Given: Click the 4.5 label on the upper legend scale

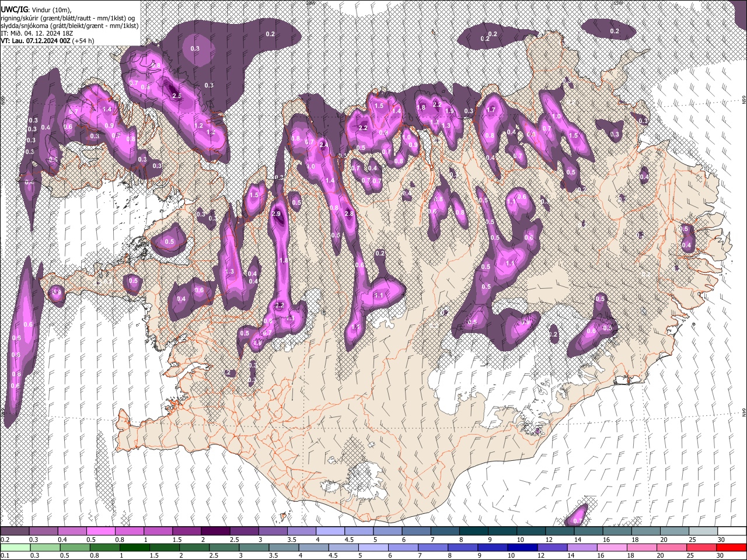Looking at the screenshot, I should pos(349,540).
